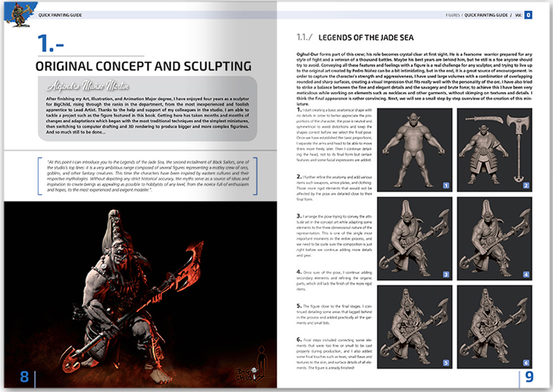Click the heading 'ORIGINAL CONCEPT AND SCULPTING'
This screenshot has width=553, height=392.
point(144,66)
